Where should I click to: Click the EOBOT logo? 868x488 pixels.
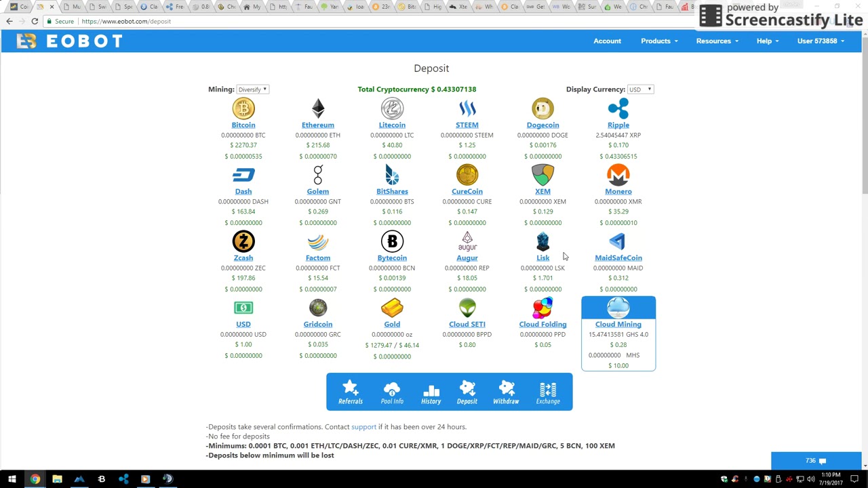[70, 41]
